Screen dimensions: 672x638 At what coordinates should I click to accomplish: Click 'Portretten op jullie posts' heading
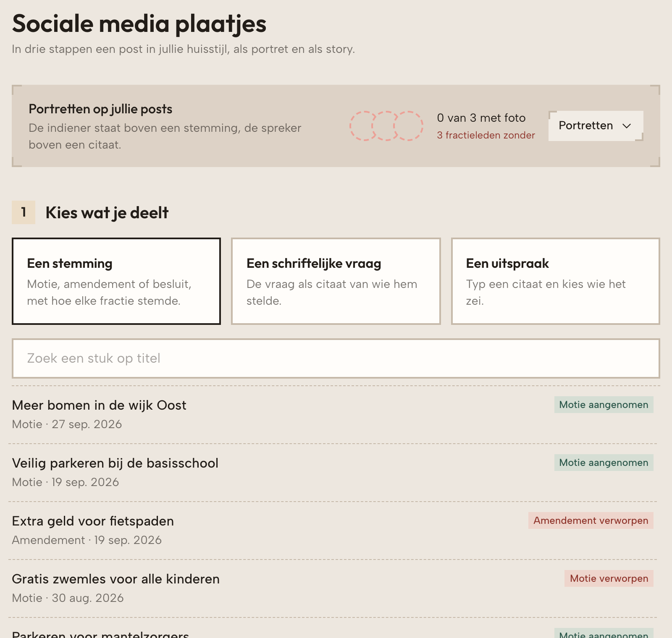pyautogui.click(x=100, y=109)
